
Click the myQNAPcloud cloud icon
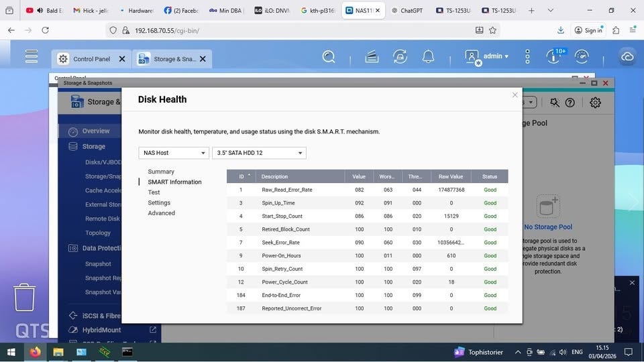click(x=628, y=57)
